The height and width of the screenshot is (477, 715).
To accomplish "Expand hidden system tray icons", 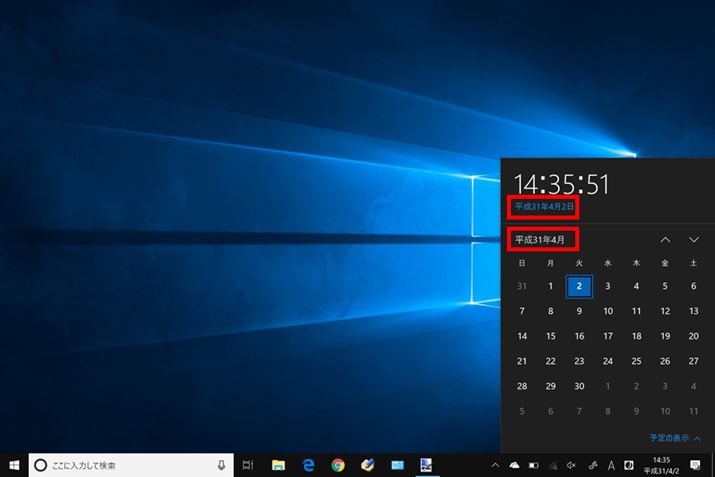I will pos(495,465).
